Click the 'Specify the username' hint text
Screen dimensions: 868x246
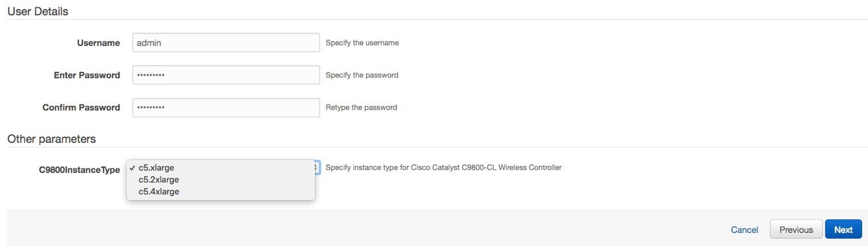[362, 43]
